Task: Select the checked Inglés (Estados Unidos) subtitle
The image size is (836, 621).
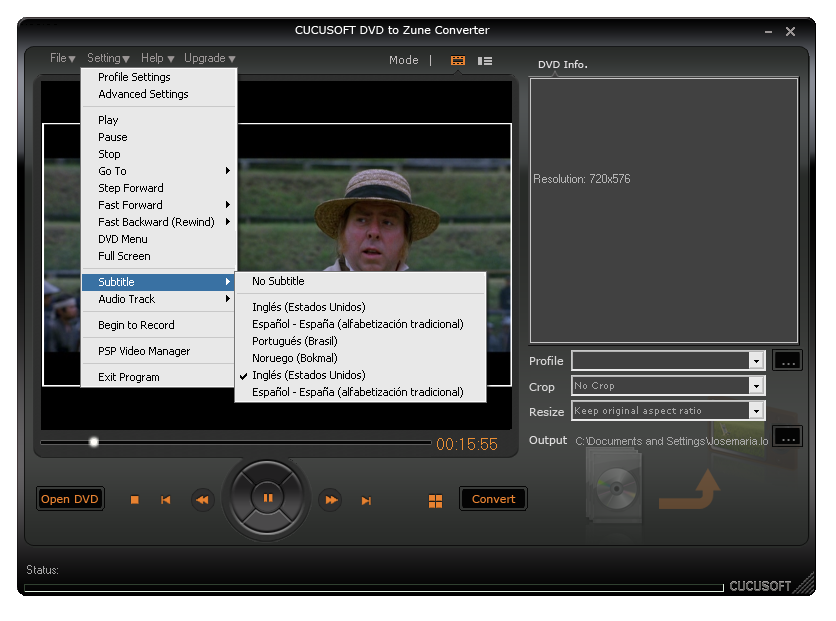Action: coord(360,375)
